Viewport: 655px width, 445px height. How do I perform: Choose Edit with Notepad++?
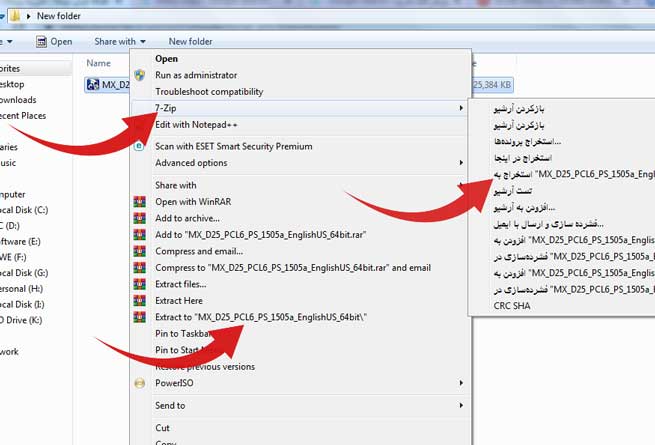(196, 125)
